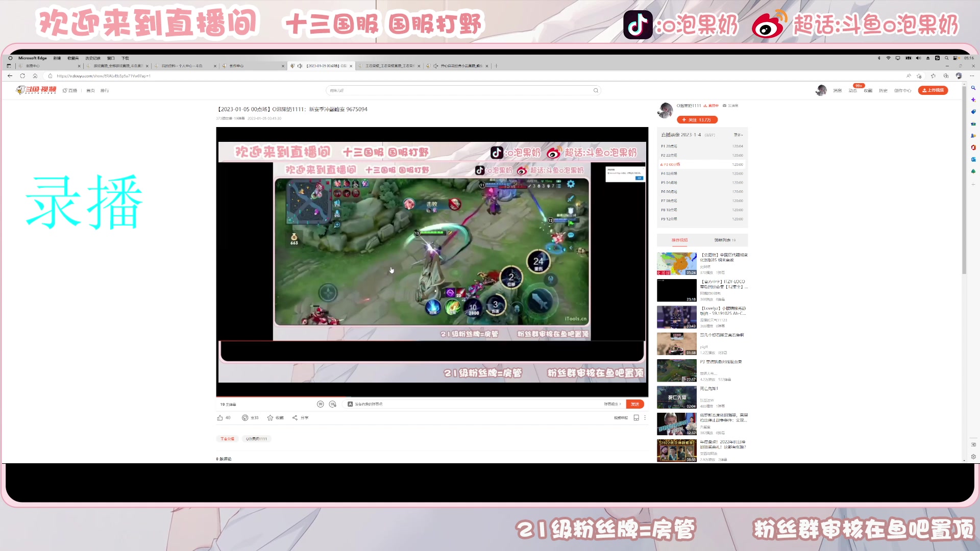Toggle the 'A' danmaku style option in the input field
The height and width of the screenshot is (551, 980).
coord(350,404)
